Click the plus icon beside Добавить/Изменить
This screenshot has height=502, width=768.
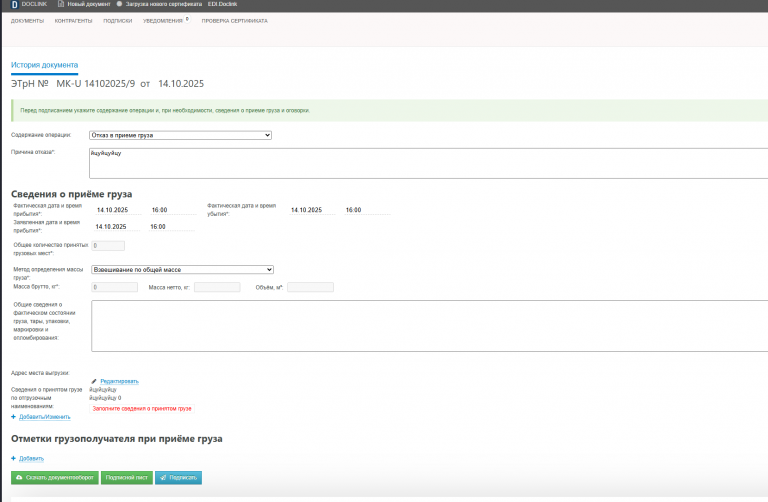point(13,417)
